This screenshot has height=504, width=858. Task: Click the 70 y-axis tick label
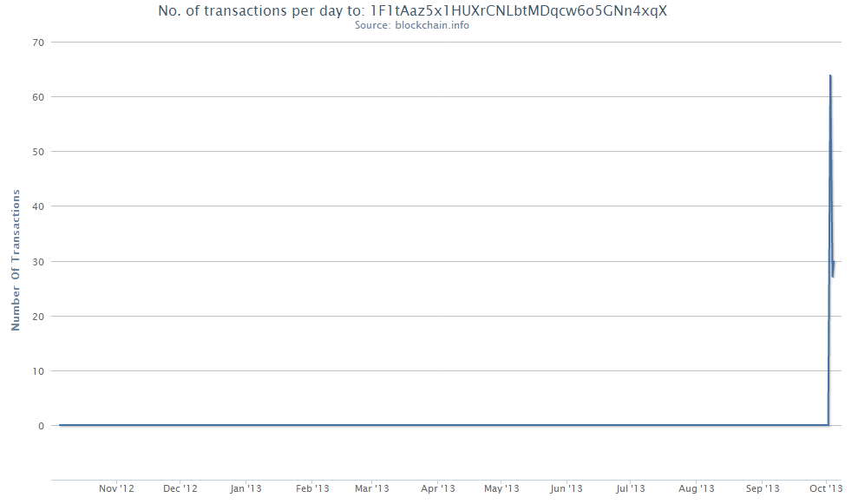pos(38,43)
